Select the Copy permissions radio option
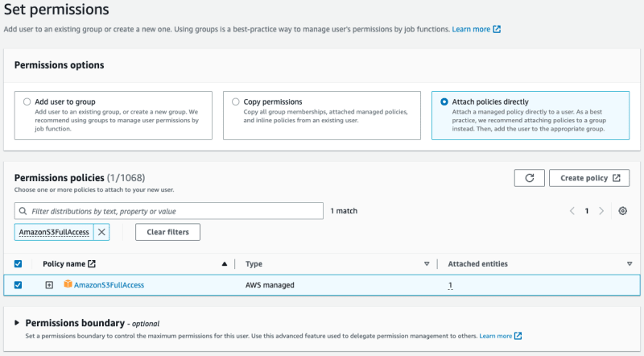The width and height of the screenshot is (644, 356). point(235,101)
